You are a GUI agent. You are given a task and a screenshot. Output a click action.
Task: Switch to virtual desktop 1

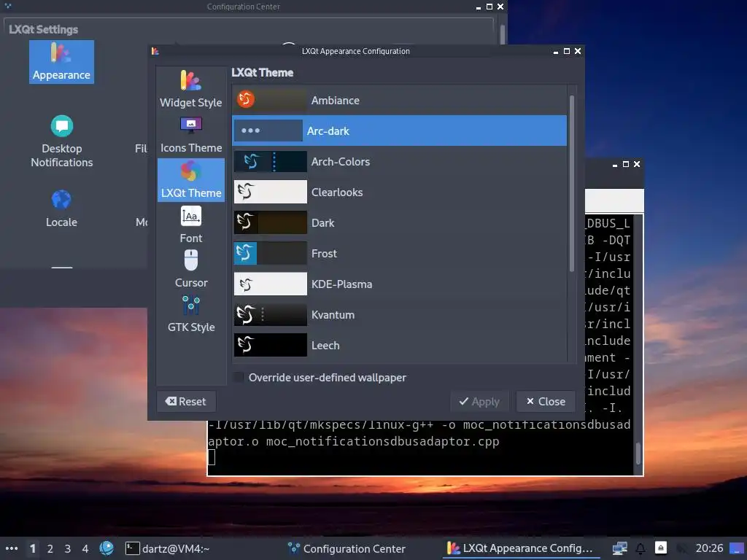pos(32,548)
